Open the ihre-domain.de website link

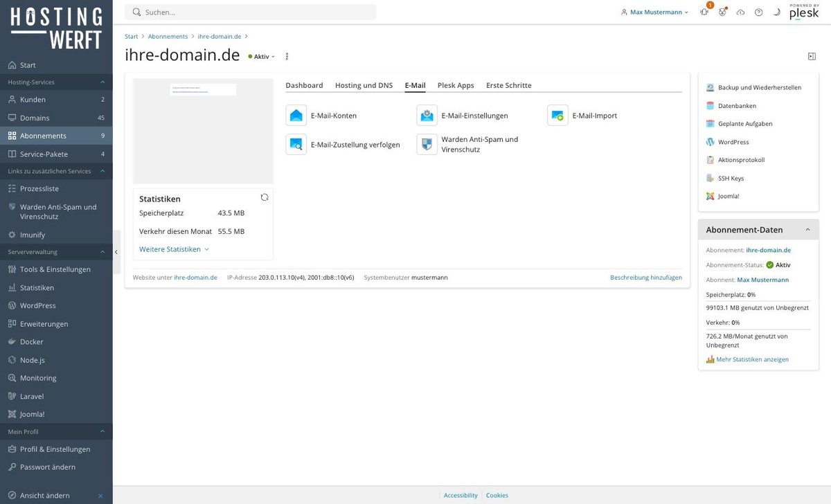tap(195, 278)
